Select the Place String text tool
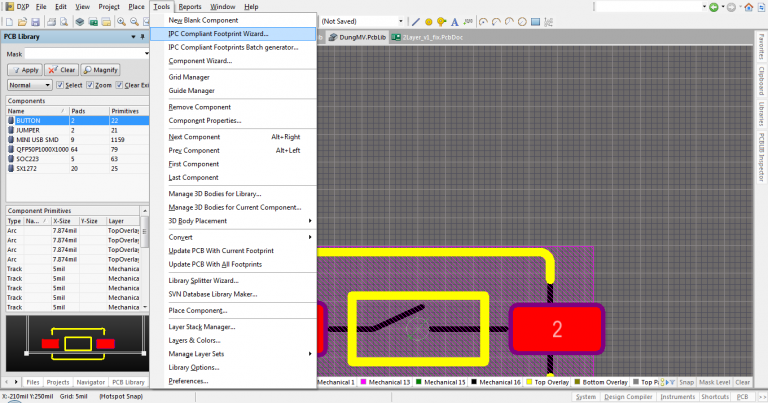This screenshot has width=768, height=403. pyautogui.click(x=454, y=20)
